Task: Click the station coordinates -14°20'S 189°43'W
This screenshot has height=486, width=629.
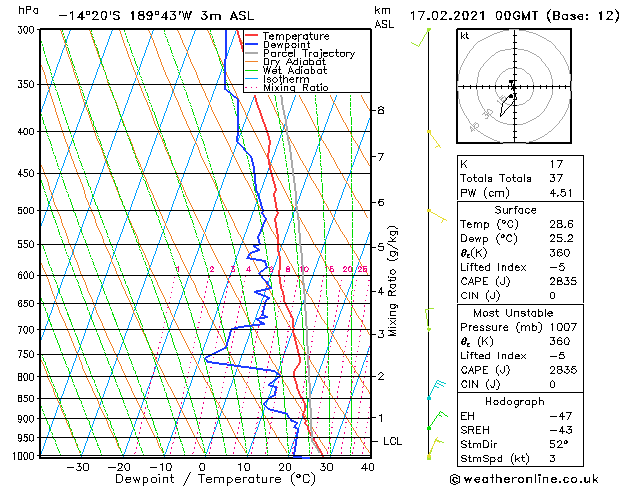Action: click(x=125, y=16)
